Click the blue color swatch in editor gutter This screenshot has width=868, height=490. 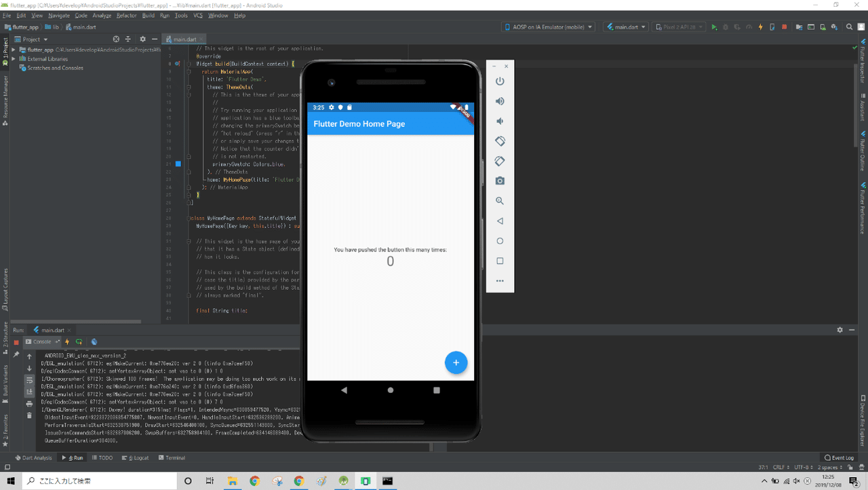[178, 164]
